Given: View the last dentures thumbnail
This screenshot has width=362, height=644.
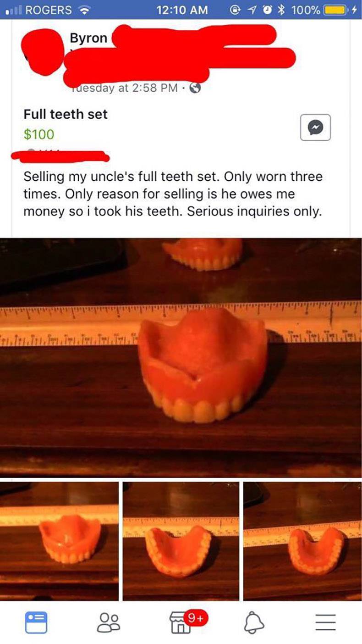Looking at the screenshot, I should (x=302, y=541).
